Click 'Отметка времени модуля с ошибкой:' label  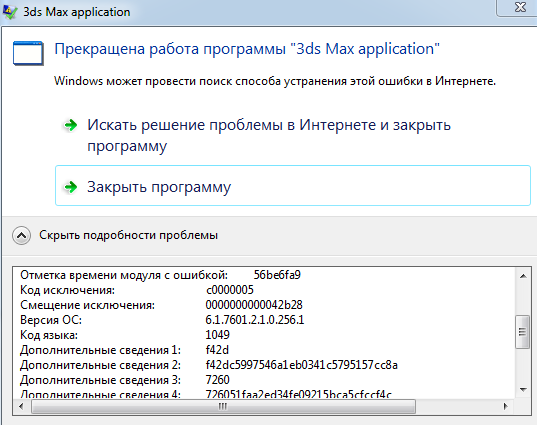click(x=124, y=275)
